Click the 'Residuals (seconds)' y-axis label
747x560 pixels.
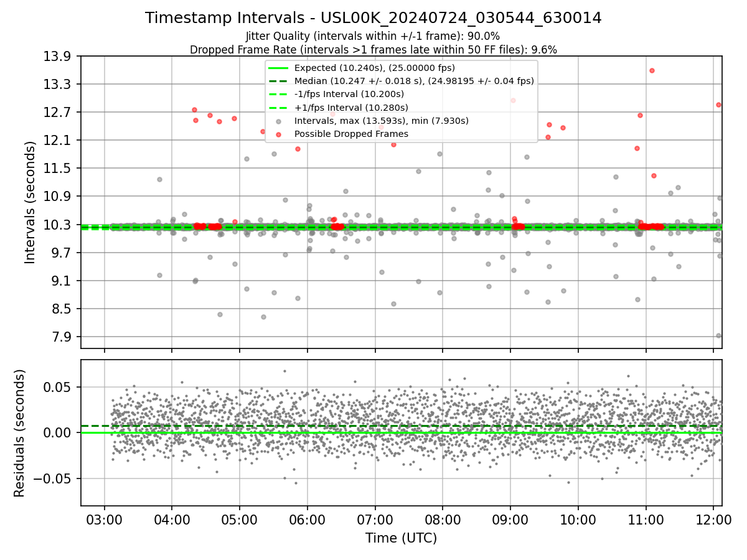click(x=19, y=433)
